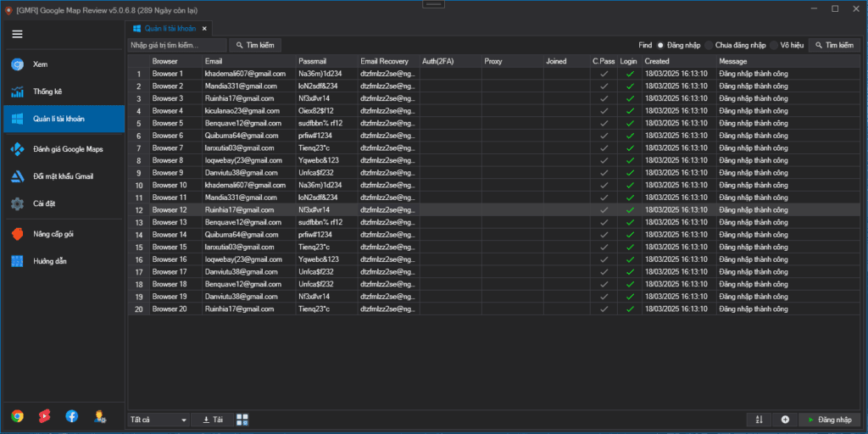Click the Facebook icon at sidebar bottom

click(72, 416)
